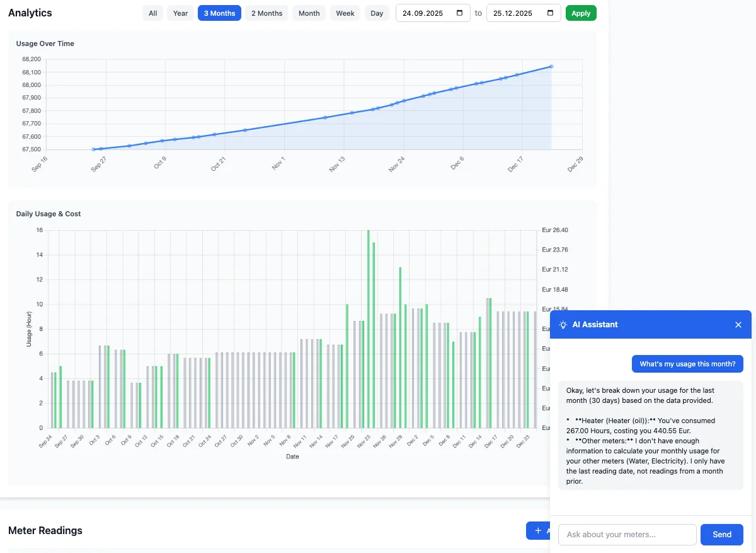Click the tallest green bar in Daily Usage chart

tap(369, 329)
